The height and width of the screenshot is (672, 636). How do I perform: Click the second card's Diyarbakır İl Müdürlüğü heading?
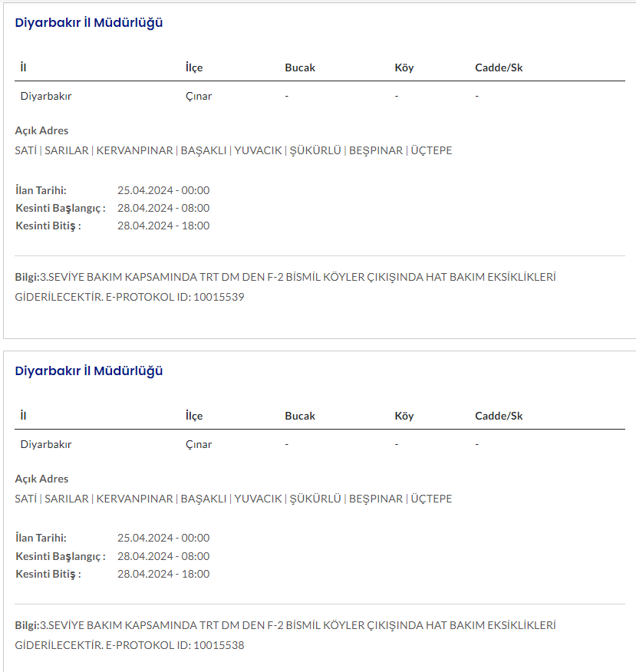(x=89, y=371)
